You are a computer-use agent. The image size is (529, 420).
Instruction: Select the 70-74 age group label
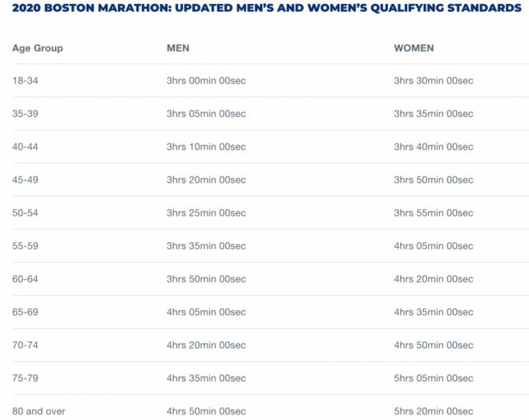(x=26, y=345)
